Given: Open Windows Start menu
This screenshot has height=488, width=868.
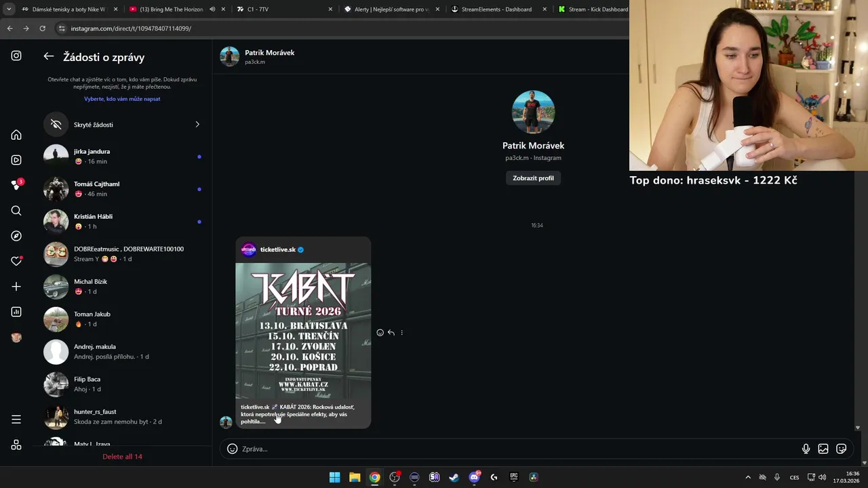Looking at the screenshot, I should tap(334, 477).
